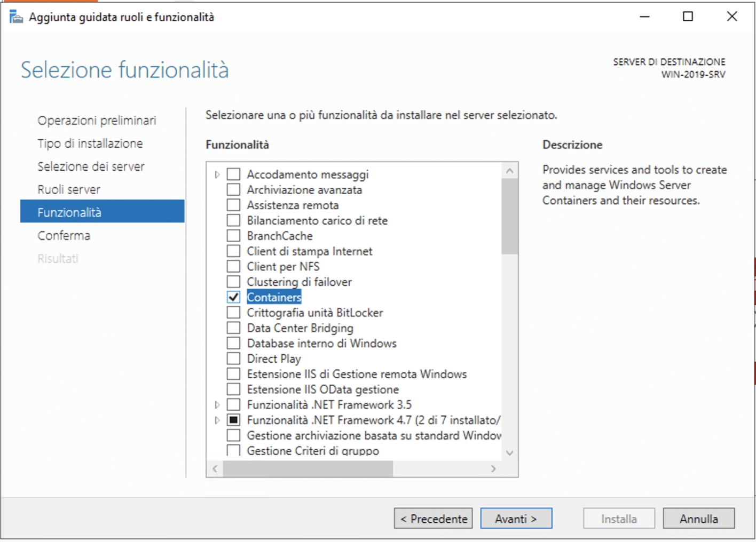Open the Operazioni preliminari step
The width and height of the screenshot is (756, 542).
pyautogui.click(x=97, y=121)
